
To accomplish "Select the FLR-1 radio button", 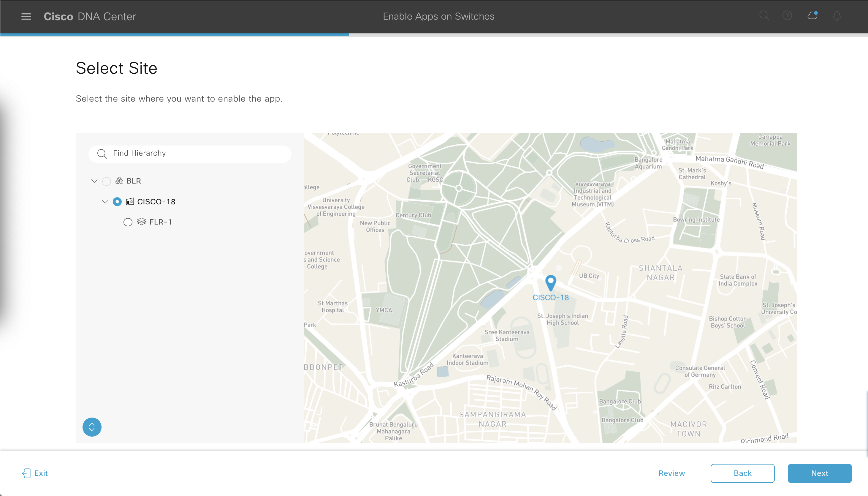I will click(x=128, y=222).
